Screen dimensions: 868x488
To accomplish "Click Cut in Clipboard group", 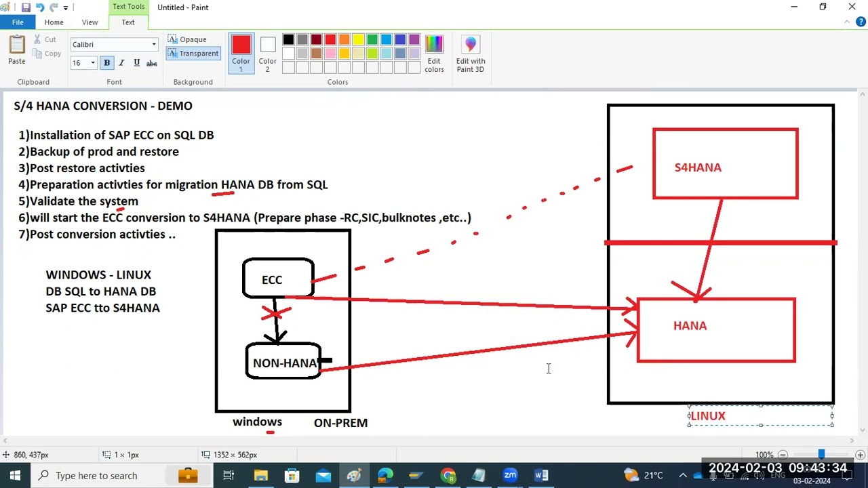I will tap(45, 40).
